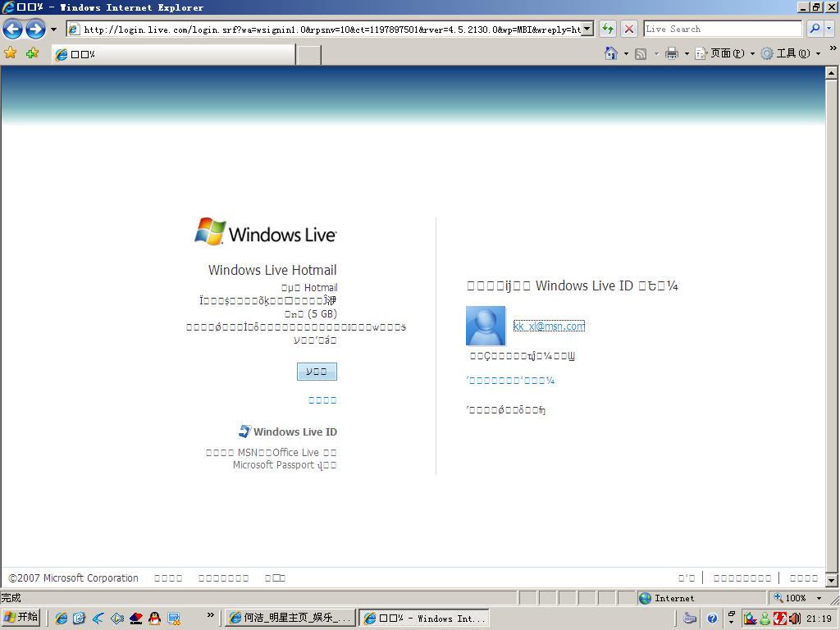Open the 100% zoom level dropdown
The image size is (840, 630).
(818, 598)
